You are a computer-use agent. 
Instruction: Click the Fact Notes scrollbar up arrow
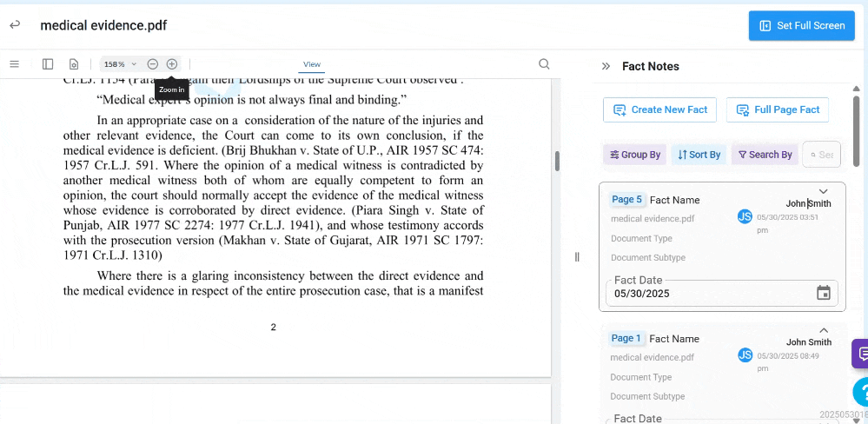point(857,89)
